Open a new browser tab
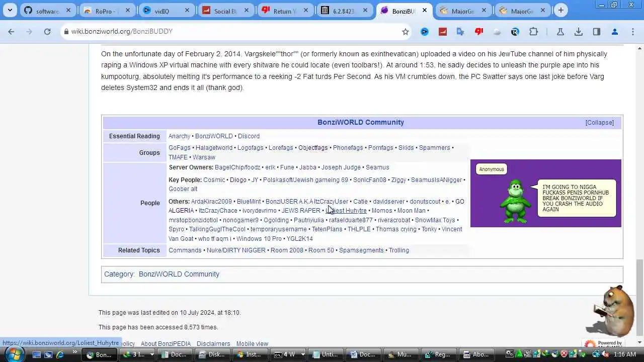The image size is (644, 362). pyautogui.click(x=560, y=11)
